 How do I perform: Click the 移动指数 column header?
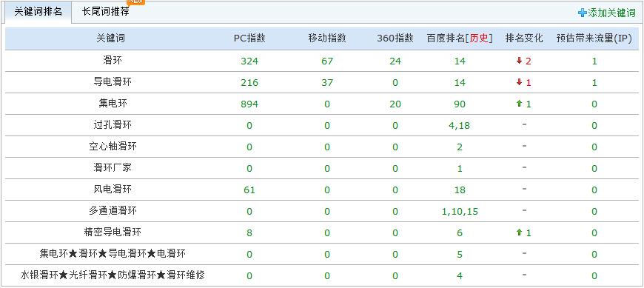327,38
